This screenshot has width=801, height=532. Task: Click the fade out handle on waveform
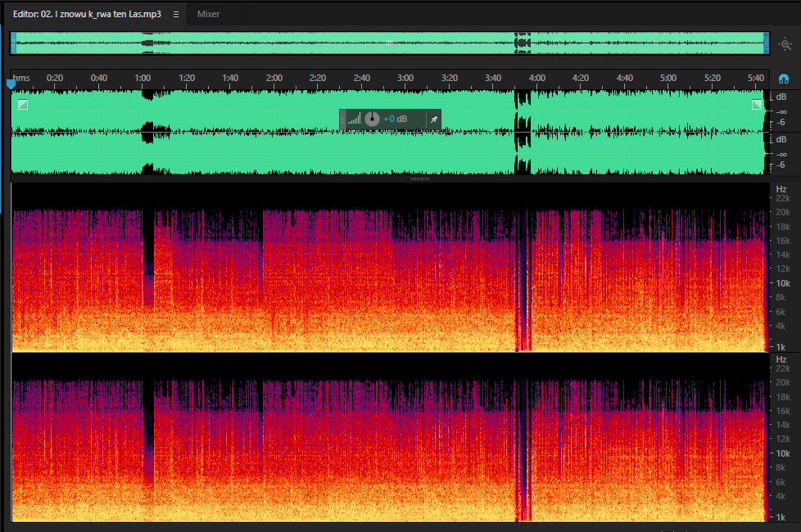757,105
